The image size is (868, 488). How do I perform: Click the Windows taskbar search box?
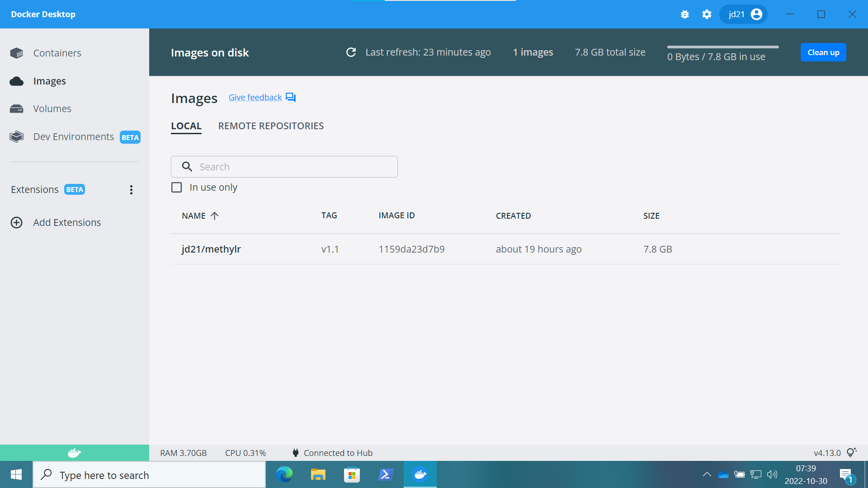pyautogui.click(x=149, y=475)
